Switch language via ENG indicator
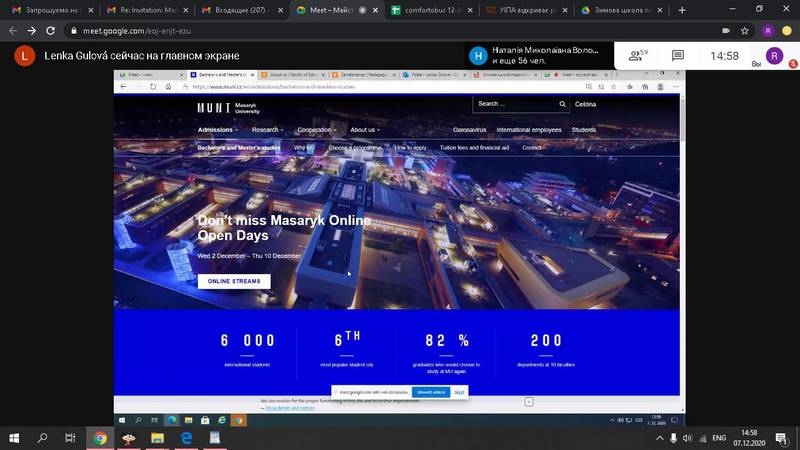This screenshot has width=800, height=450. coord(719,438)
